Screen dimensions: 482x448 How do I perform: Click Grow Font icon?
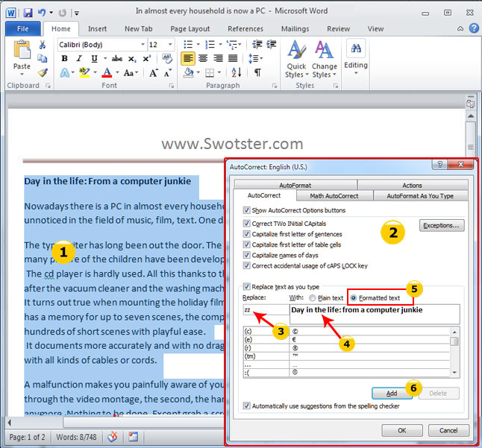[154, 73]
